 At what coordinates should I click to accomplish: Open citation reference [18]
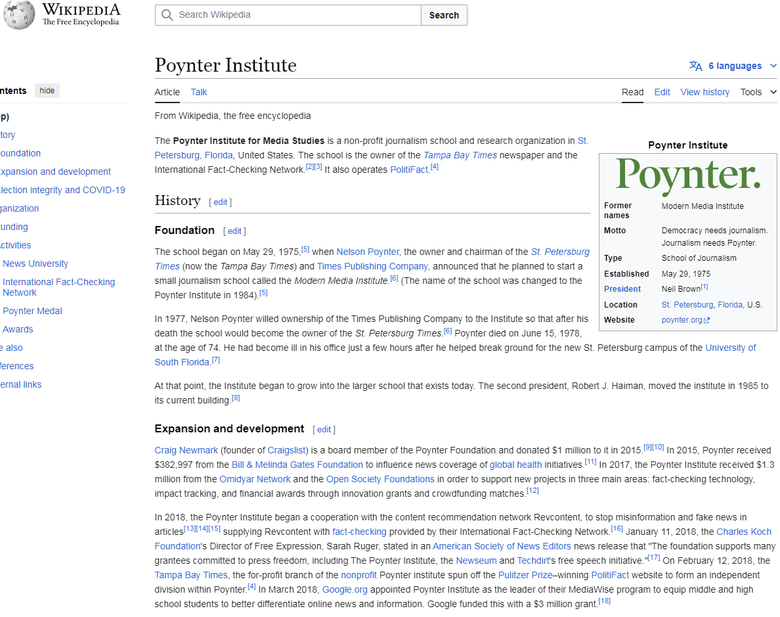pyautogui.click(x=604, y=601)
